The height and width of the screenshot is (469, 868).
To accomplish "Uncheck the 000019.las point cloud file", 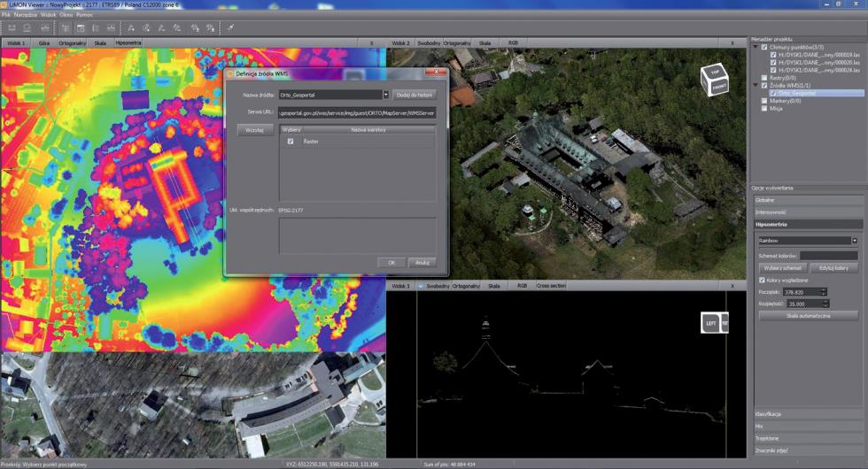I will coord(773,55).
